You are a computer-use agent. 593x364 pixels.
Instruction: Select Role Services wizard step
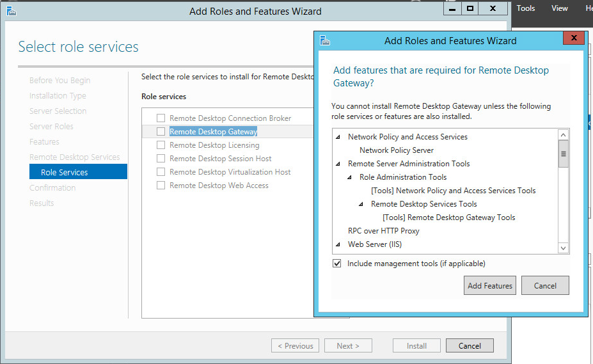(x=65, y=172)
